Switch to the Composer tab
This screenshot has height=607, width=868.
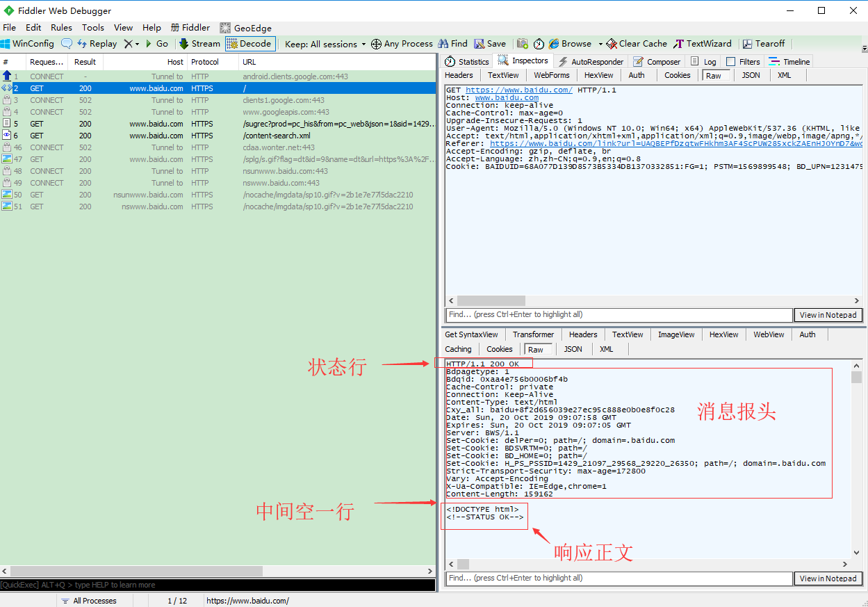(x=657, y=61)
